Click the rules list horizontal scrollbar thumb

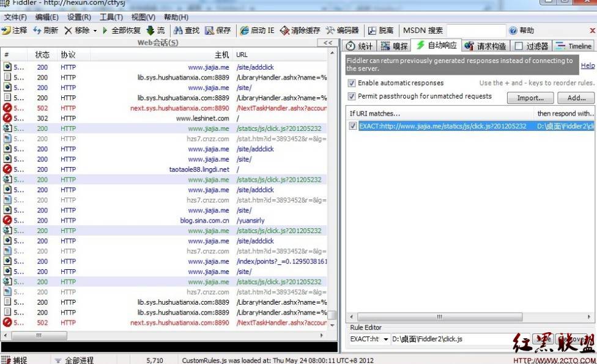[x=440, y=317]
